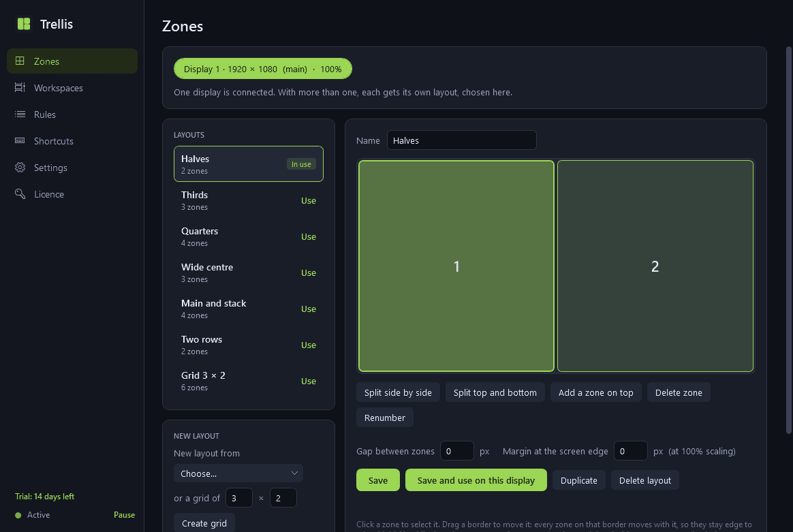Click Save and use on this display
This screenshot has height=532, width=793.
point(476,480)
